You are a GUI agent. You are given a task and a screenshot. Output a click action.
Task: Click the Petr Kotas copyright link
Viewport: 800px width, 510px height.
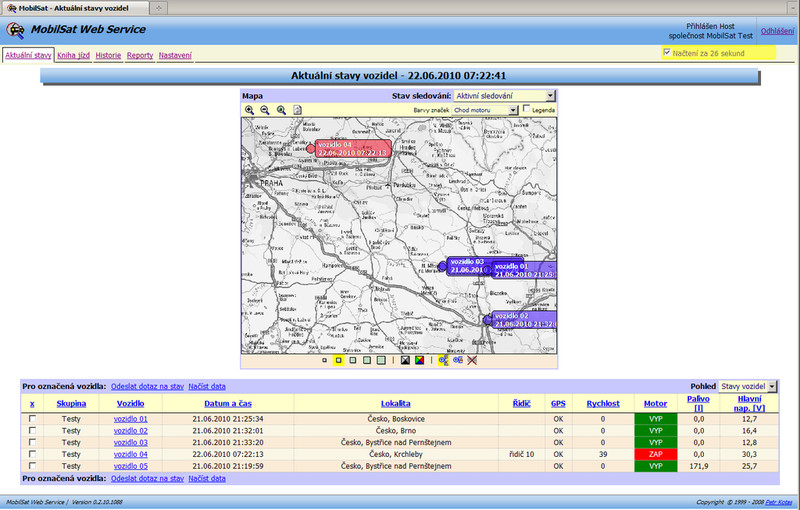(779, 502)
